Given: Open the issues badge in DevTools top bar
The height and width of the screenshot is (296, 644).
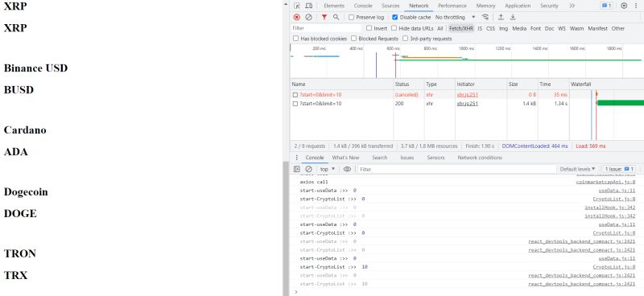Looking at the screenshot, I should pos(607,6).
